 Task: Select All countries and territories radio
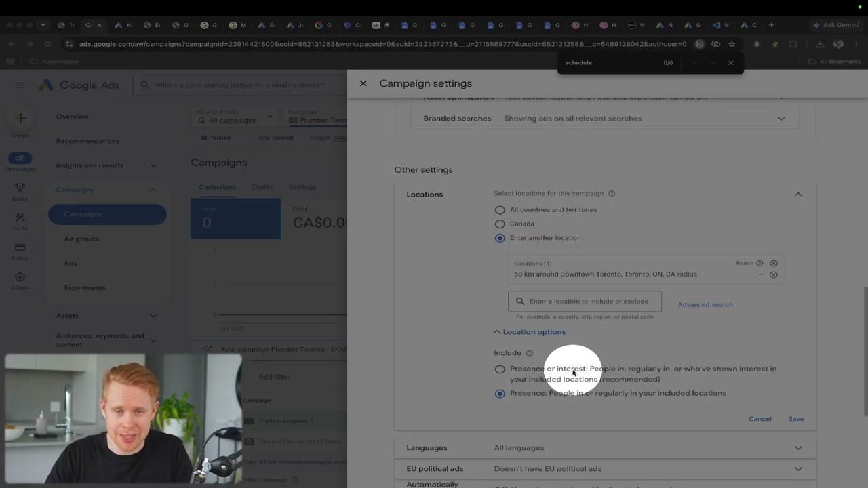coord(500,210)
